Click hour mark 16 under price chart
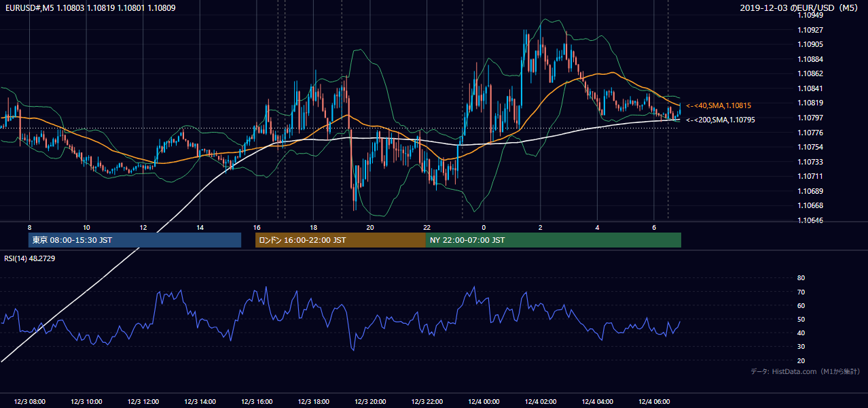 [257, 227]
